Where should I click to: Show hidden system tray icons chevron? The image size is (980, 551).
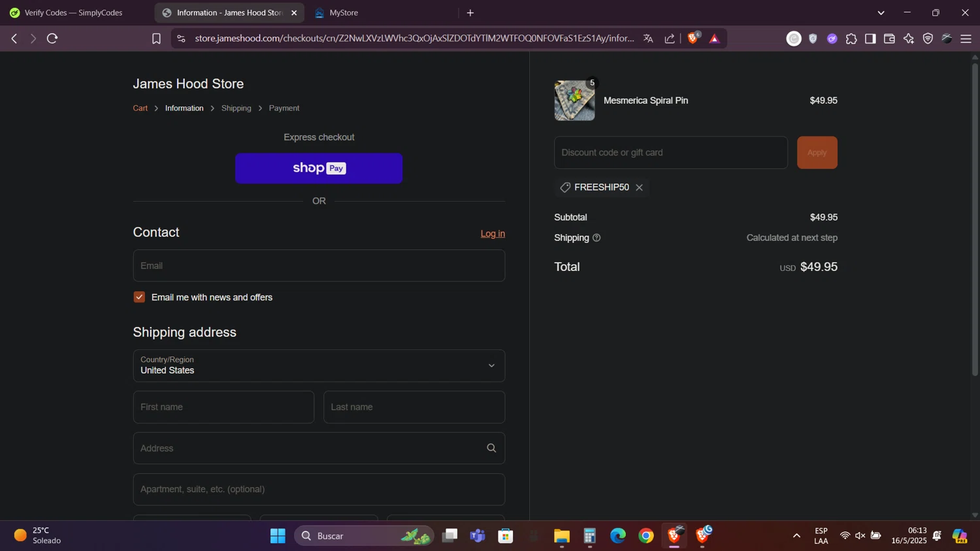coord(796,536)
